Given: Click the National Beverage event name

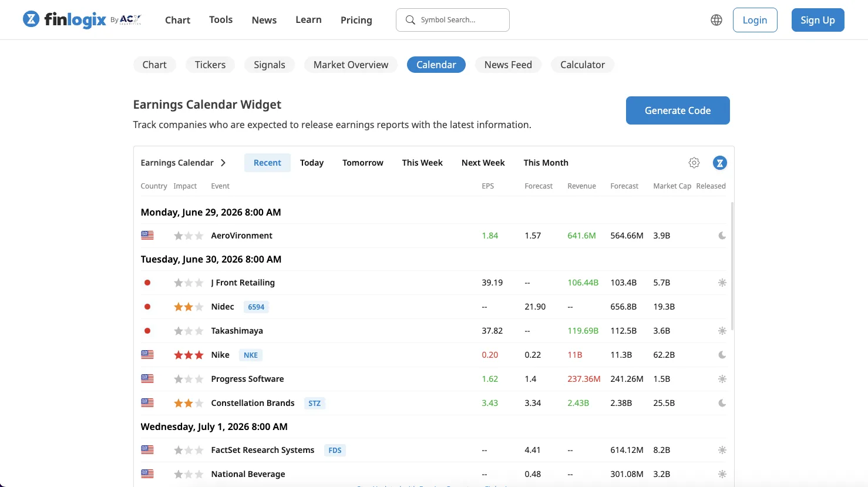Looking at the screenshot, I should 248,474.
